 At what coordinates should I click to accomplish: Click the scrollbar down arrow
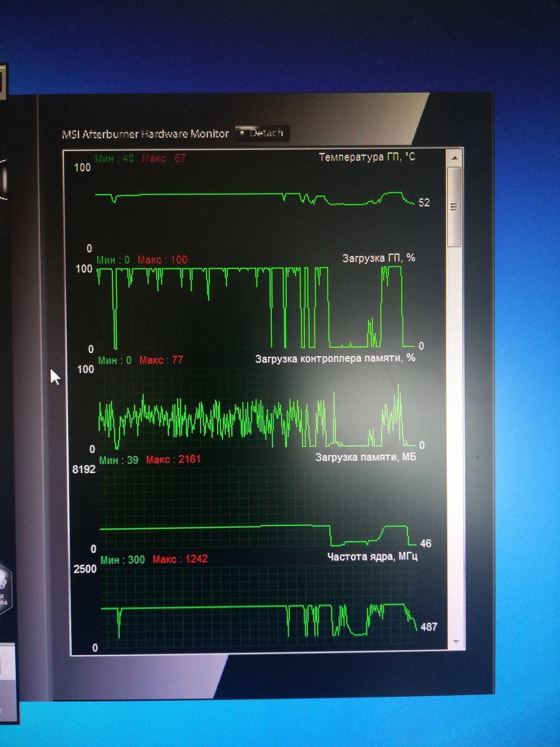456,642
